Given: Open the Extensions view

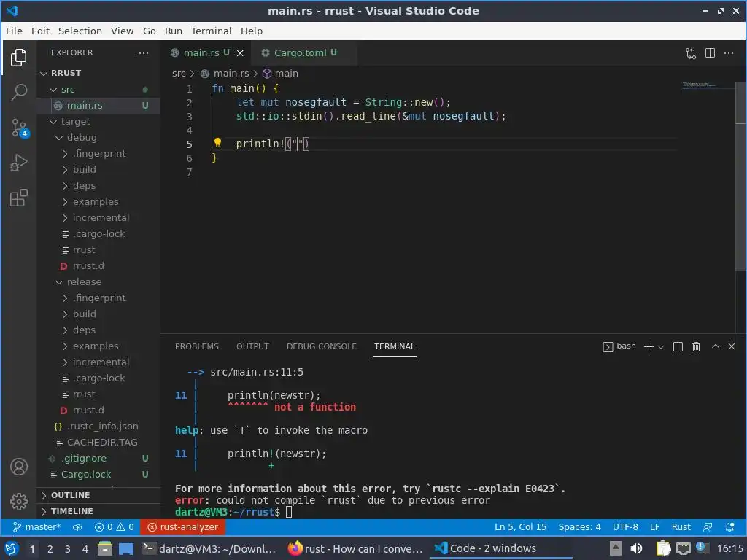Looking at the screenshot, I should 18,198.
